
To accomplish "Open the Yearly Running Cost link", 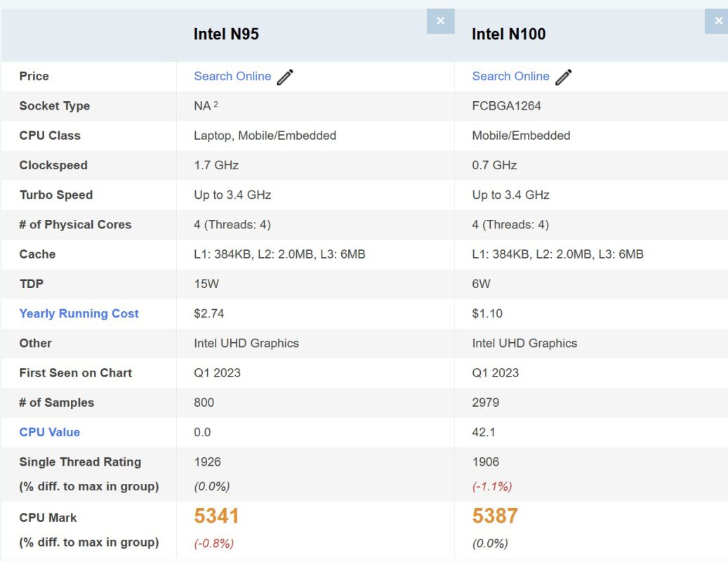I will 79,313.
